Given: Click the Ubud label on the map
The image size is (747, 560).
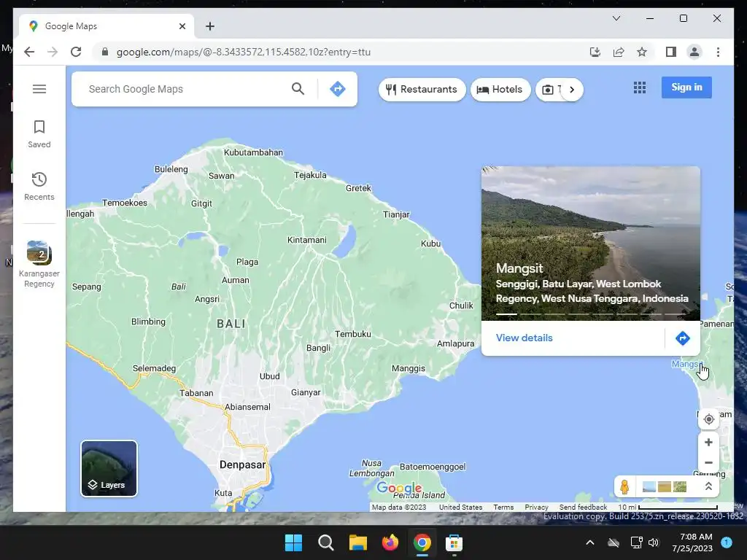Looking at the screenshot, I should (270, 376).
